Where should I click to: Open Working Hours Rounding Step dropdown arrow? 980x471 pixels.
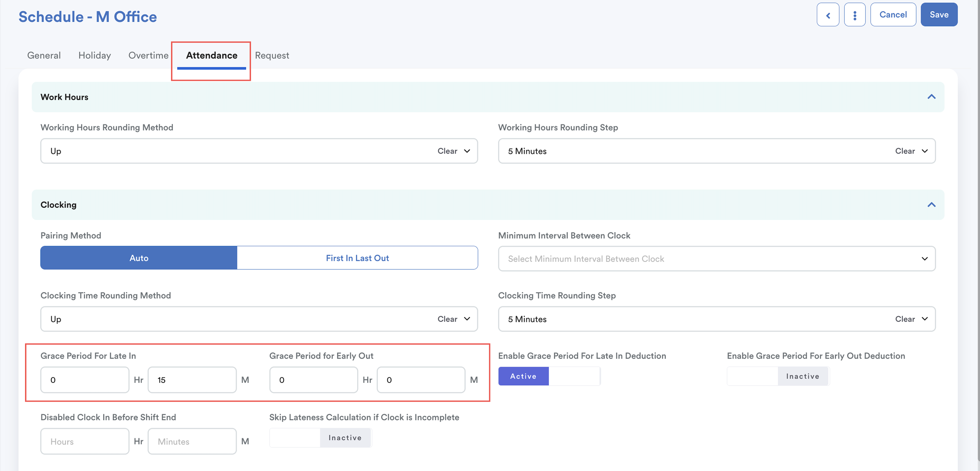(x=925, y=151)
